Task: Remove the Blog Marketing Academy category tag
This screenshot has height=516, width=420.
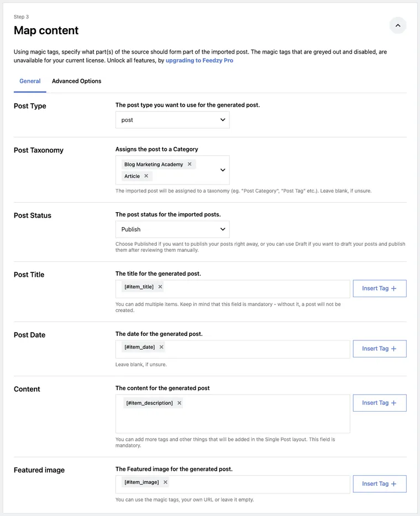Action: 190,164
